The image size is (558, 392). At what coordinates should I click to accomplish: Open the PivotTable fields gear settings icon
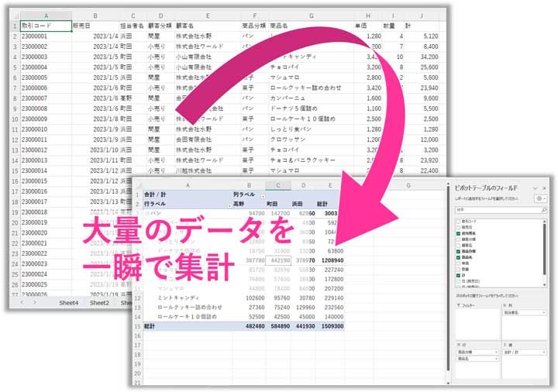click(x=540, y=198)
